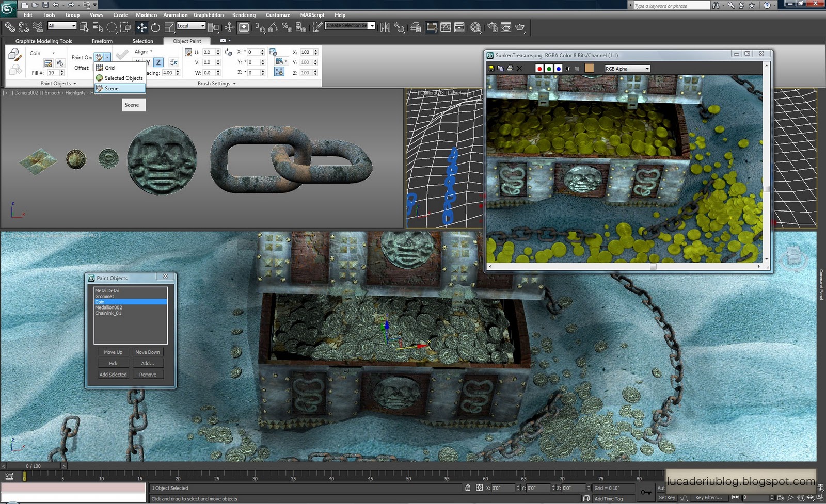826x504 pixels.
Task: Click the Mirror tool icon
Action: pos(385,28)
